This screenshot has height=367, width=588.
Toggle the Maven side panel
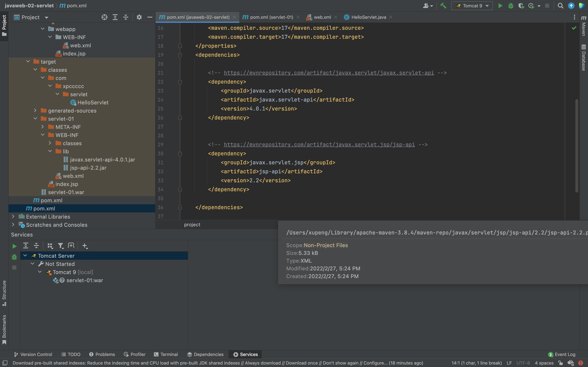[584, 25]
